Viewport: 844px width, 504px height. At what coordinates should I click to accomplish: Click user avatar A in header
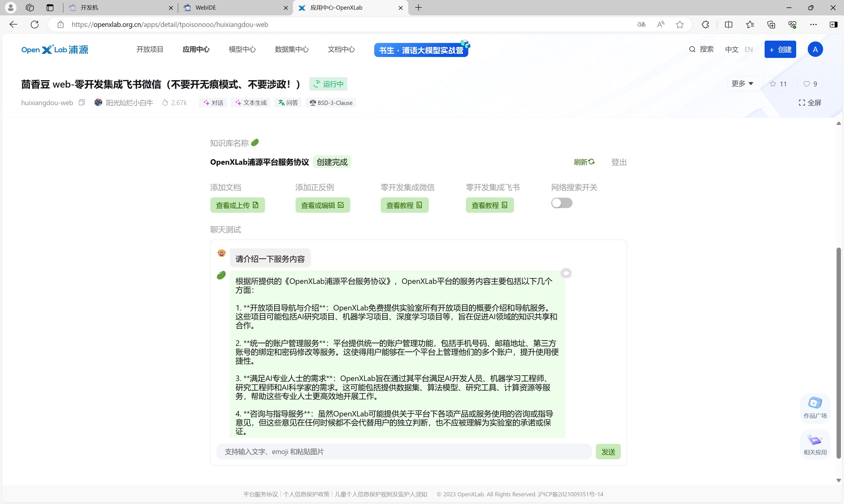point(815,50)
